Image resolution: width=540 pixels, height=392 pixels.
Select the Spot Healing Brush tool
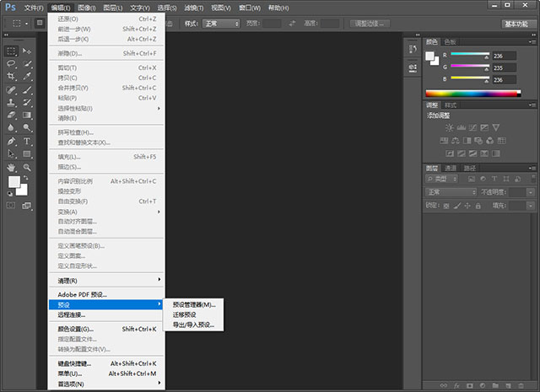click(11, 90)
